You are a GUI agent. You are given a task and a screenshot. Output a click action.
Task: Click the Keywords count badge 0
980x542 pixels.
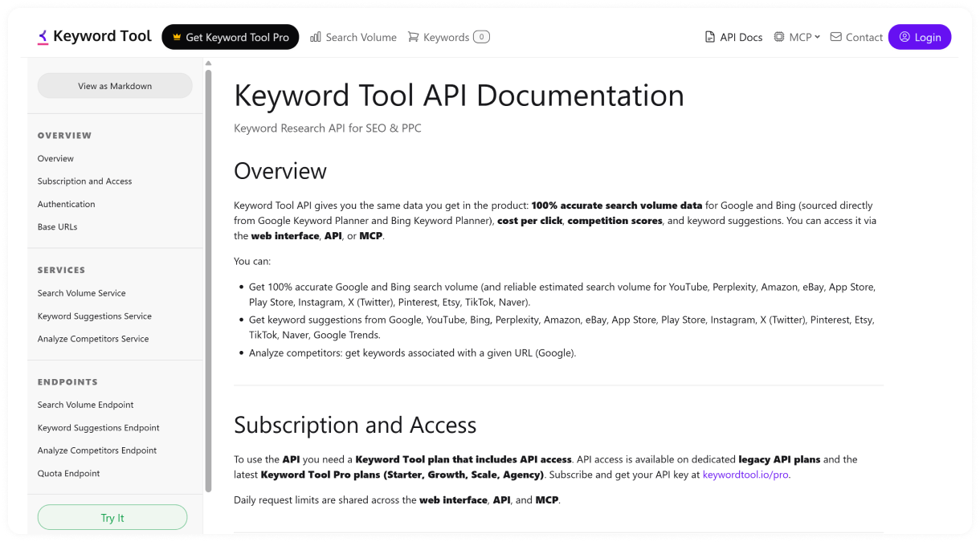[481, 37]
